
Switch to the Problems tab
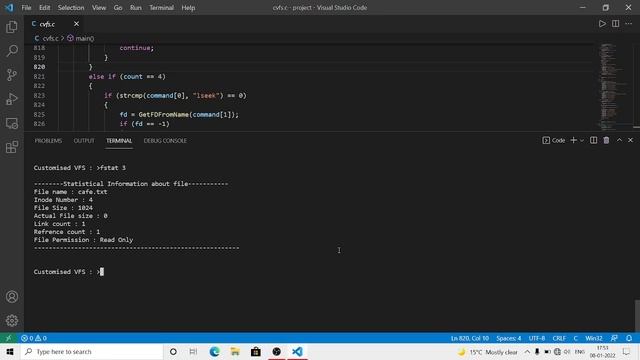tap(48, 140)
